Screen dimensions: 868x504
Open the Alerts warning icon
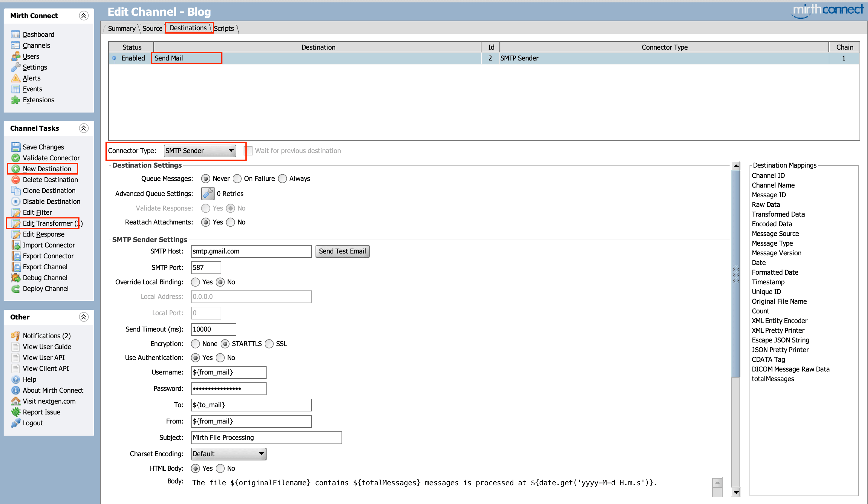coord(15,78)
